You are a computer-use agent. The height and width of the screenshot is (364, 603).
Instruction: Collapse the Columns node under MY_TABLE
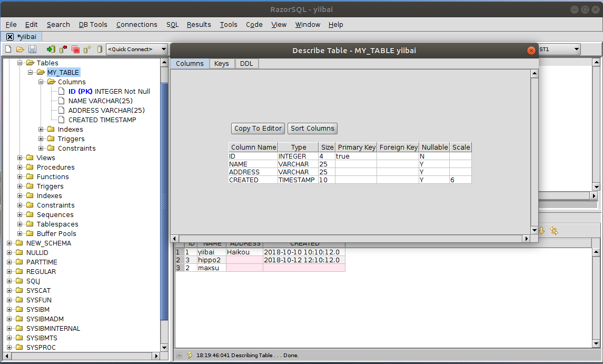point(41,82)
